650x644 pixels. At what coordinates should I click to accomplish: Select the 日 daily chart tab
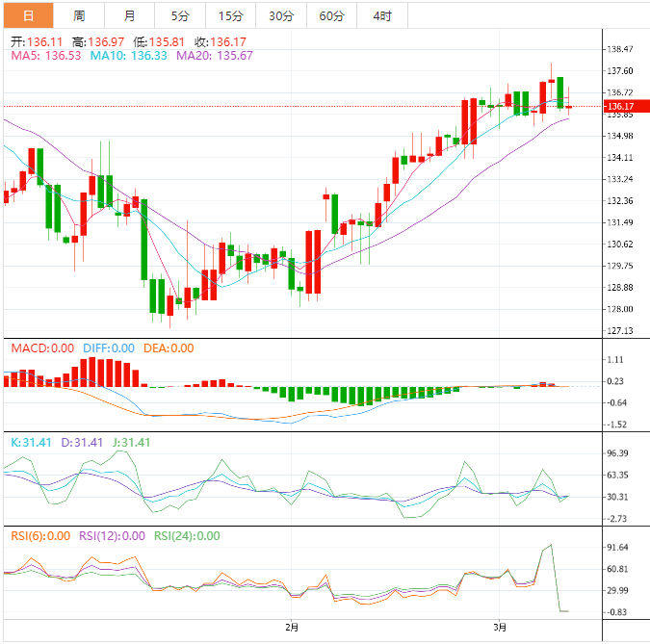pos(29,15)
